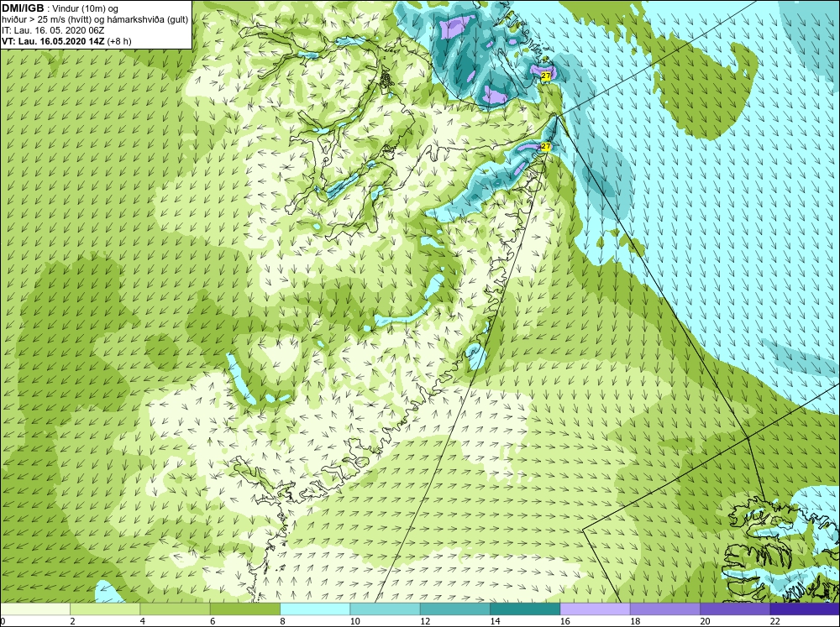Click the 2–4 m/s light green legend swatch
840x627 pixels.
click(x=105, y=609)
